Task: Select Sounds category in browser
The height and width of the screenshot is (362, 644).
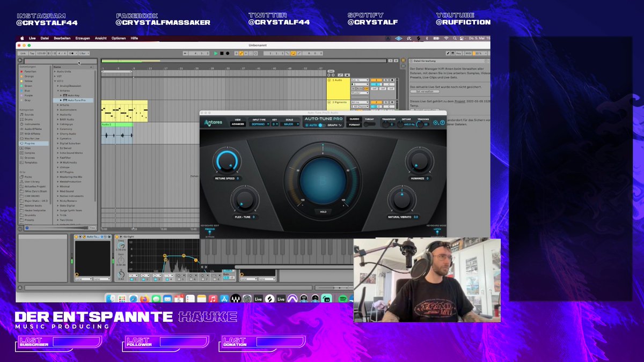Action: [28, 114]
